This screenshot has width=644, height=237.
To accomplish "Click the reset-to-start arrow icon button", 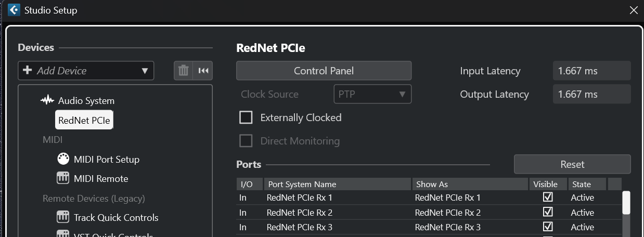I will coord(203,71).
